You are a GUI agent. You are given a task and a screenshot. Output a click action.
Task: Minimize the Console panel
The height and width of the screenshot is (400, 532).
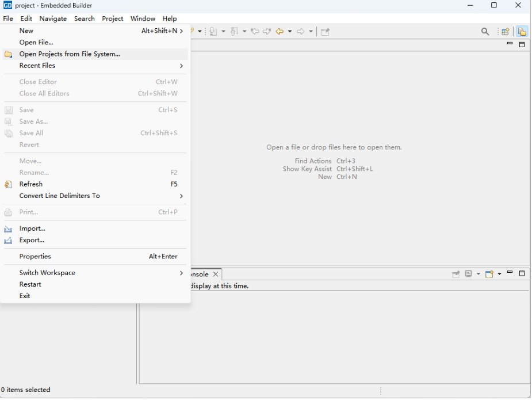tap(510, 273)
